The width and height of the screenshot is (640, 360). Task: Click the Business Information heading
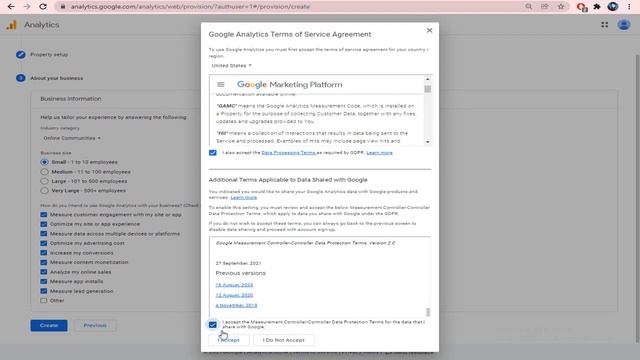coord(71,99)
